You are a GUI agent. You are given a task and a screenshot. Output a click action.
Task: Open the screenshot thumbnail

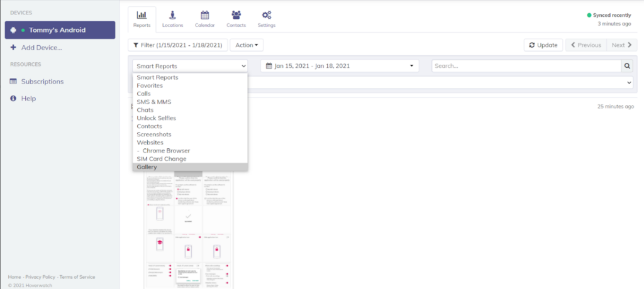click(189, 230)
